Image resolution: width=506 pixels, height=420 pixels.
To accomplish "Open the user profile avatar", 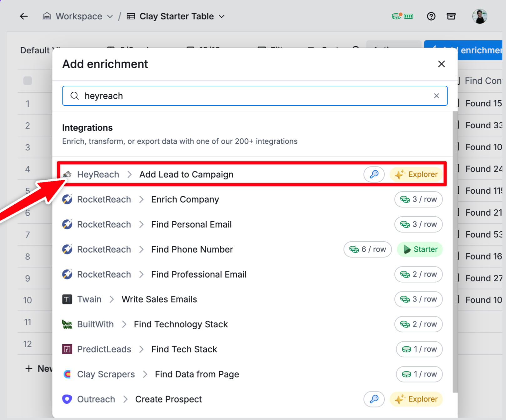I will (x=479, y=16).
